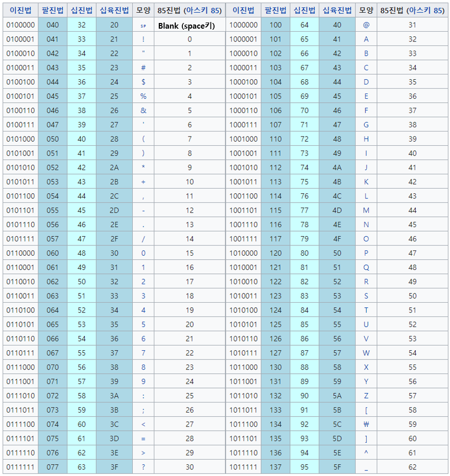The width and height of the screenshot is (450, 476).
Task: Click the = equals character link
Action: pos(144,439)
